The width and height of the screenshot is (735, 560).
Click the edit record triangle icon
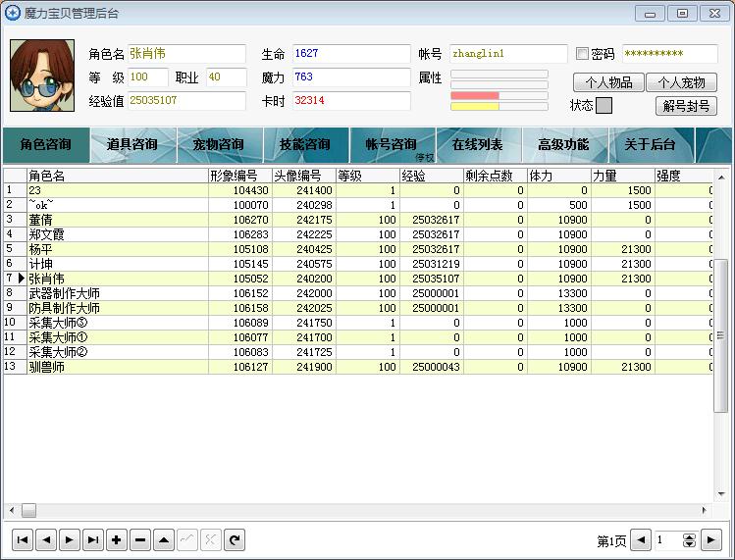pos(164,539)
